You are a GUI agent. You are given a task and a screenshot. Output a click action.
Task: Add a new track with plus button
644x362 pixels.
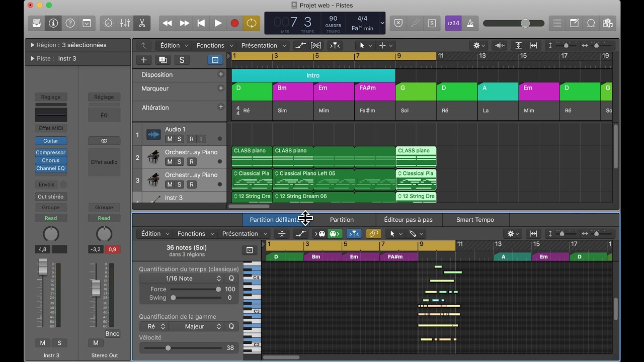[x=144, y=60]
